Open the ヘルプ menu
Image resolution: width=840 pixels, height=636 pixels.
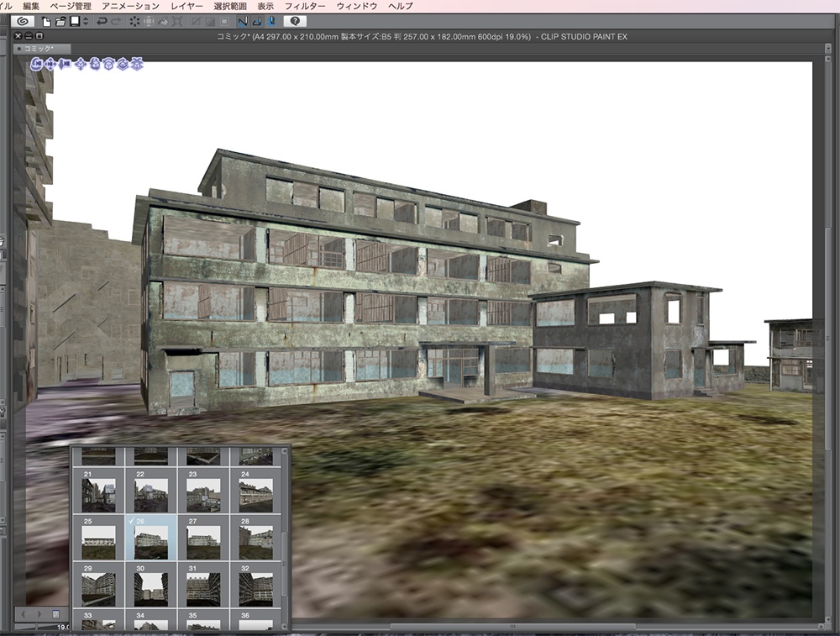click(x=400, y=6)
